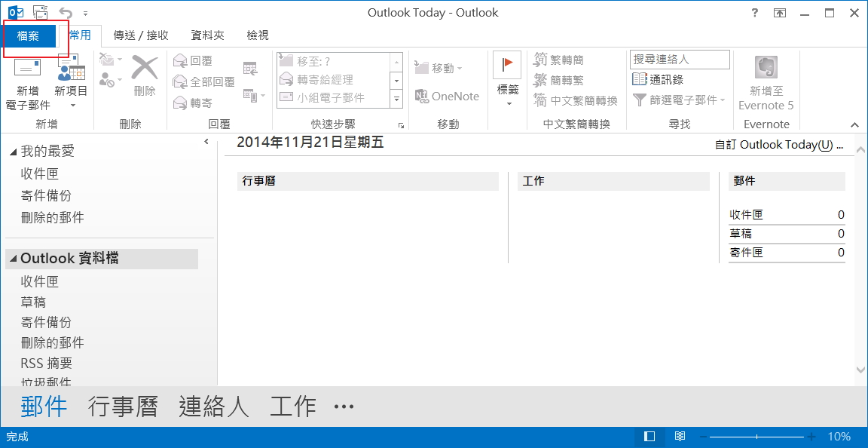Collapse the Outlook 資料檔 tree

coord(14,259)
